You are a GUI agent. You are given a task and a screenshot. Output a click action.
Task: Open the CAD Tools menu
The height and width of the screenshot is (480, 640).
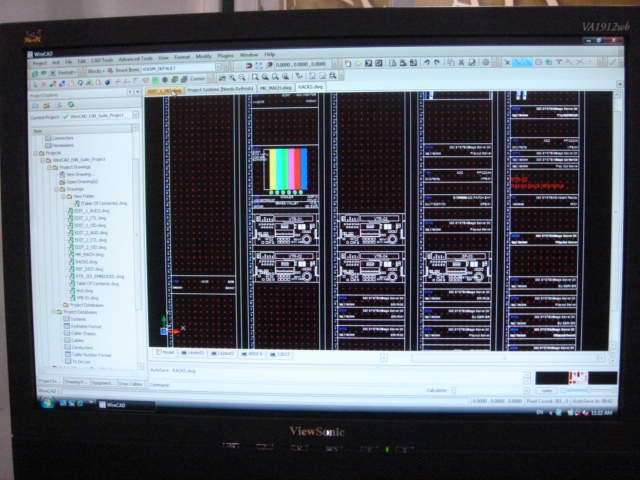[101, 58]
